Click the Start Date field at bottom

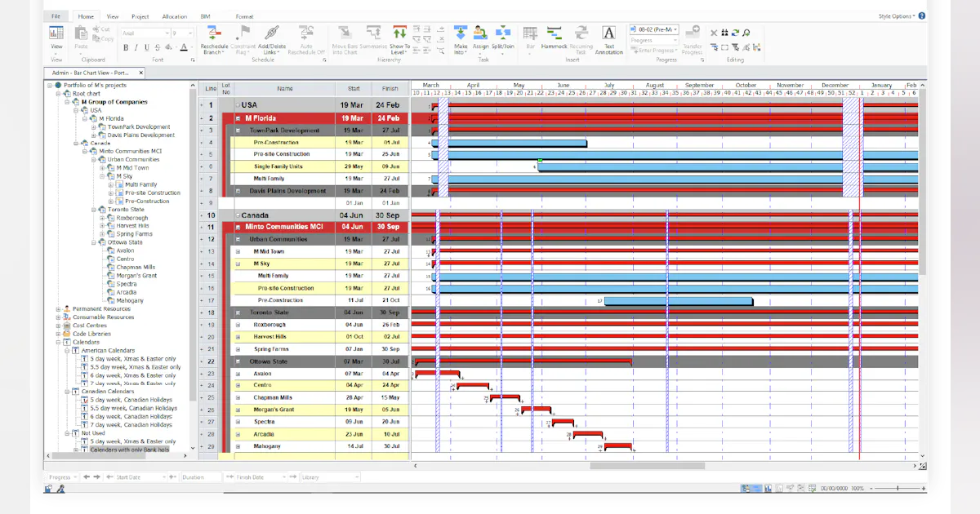(141, 477)
